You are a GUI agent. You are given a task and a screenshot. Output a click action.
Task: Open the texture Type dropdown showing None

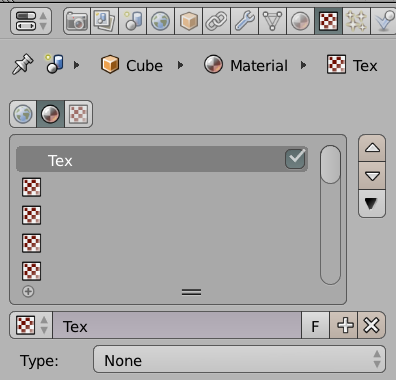tap(239, 359)
